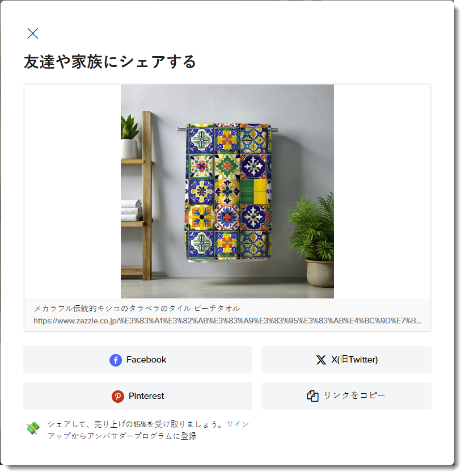Click the folded white towels on shelf
The width and height of the screenshot is (465, 476).
131,210
